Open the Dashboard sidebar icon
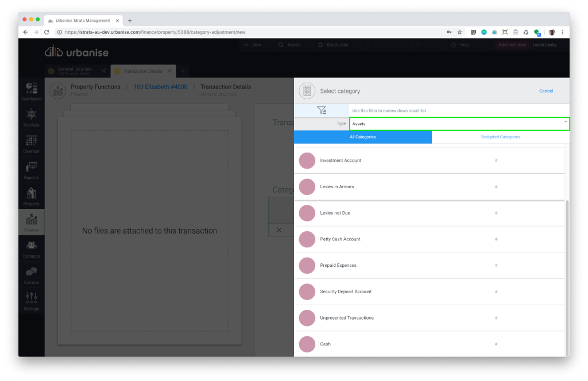The image size is (588, 381). (32, 91)
